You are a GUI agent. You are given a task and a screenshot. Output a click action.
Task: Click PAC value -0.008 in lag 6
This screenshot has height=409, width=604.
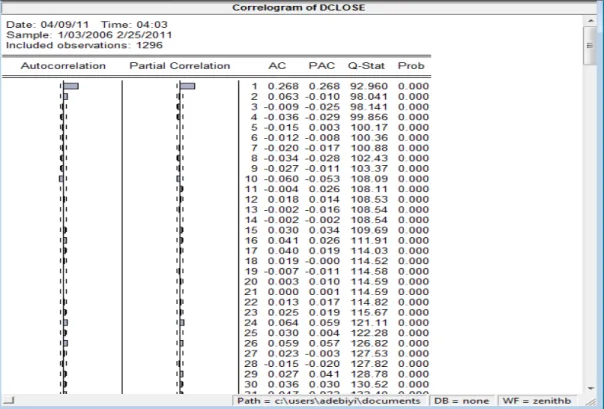(x=322, y=138)
